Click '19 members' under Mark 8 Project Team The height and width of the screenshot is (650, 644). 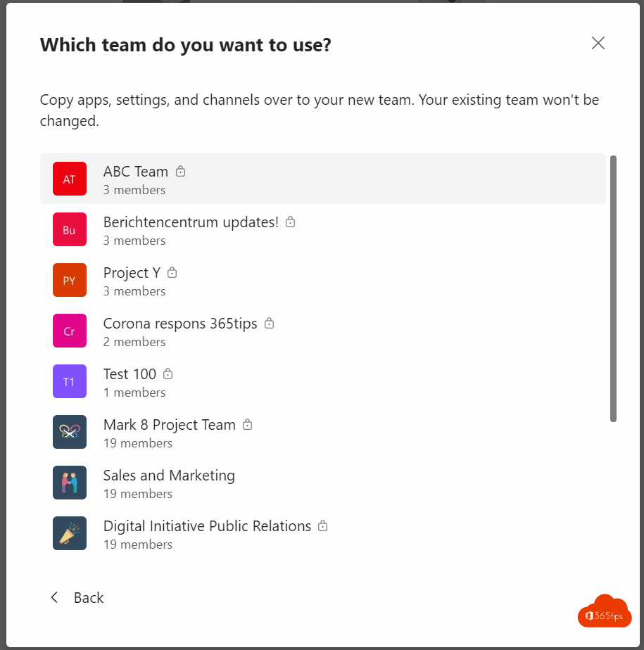[138, 443]
